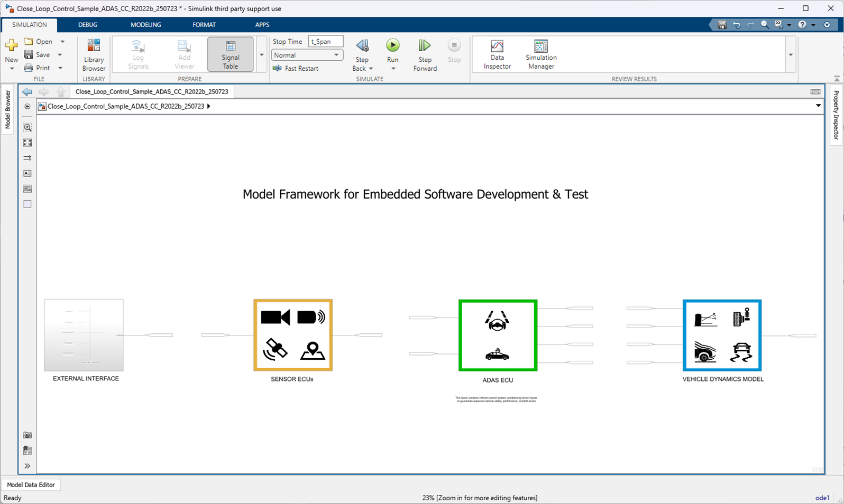
Task: Click the Stop Time input field
Action: pos(326,41)
